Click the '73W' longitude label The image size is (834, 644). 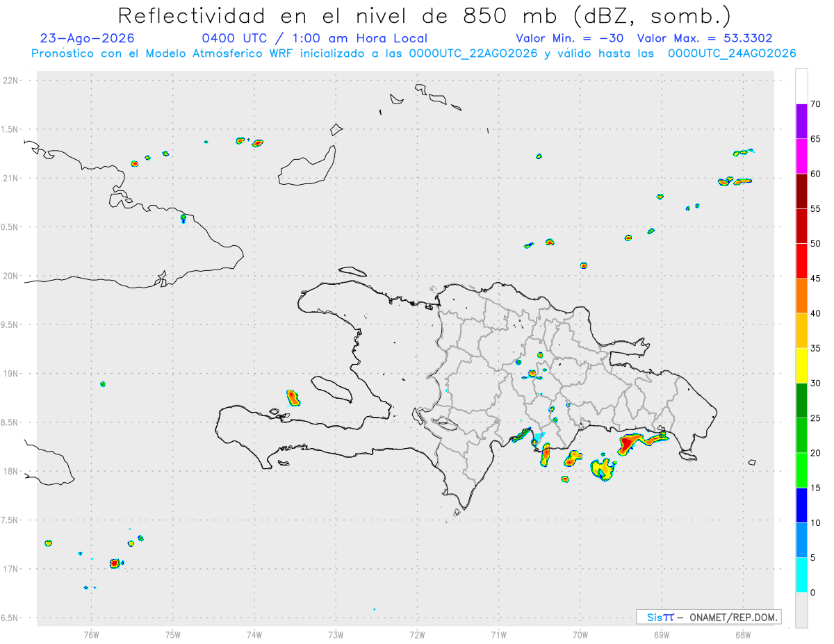click(x=336, y=634)
